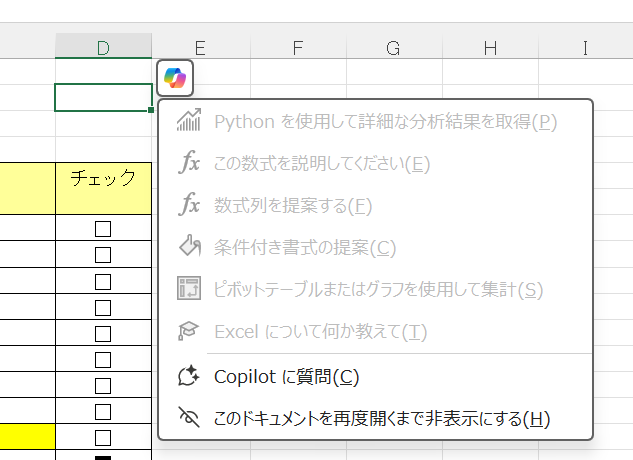633x460 pixels.
Task: Choose "Python を使用して詳細な分析結果を取得" menu entry
Action: pos(375,121)
